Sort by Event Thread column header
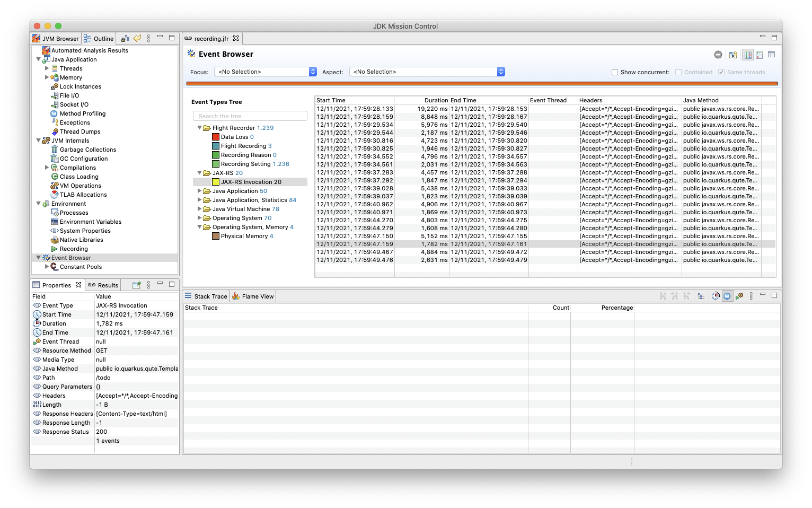Image resolution: width=812 pixels, height=508 pixels. pos(553,100)
